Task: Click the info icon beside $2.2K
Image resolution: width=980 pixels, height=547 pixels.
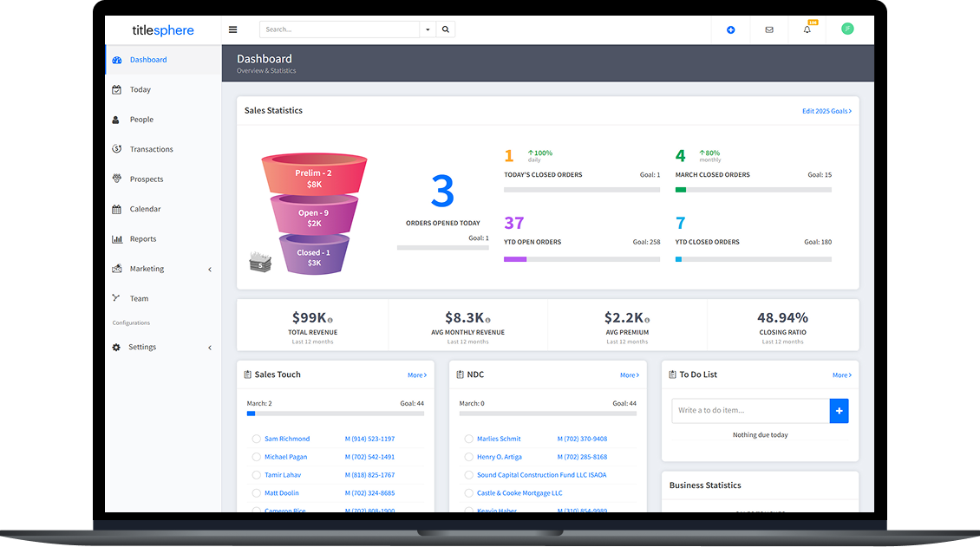Action: point(648,321)
